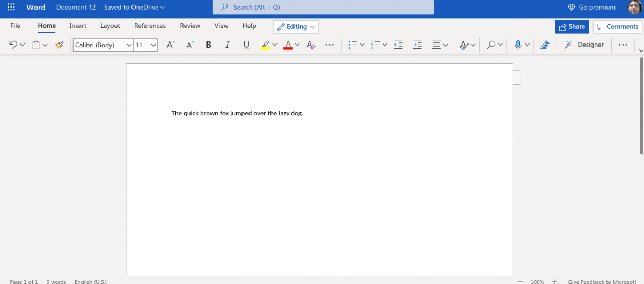Open the Styles dropdown arrow
The height and width of the screenshot is (284, 644).
coord(473,45)
